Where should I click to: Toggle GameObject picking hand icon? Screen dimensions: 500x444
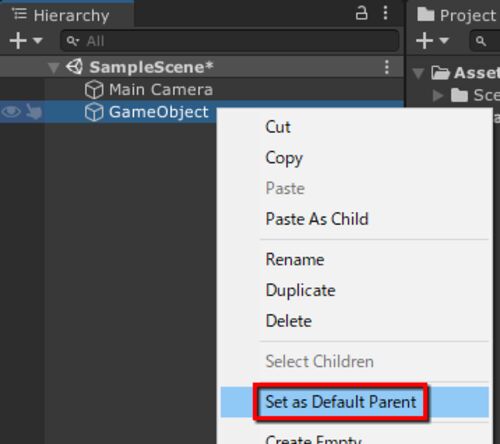(33, 111)
